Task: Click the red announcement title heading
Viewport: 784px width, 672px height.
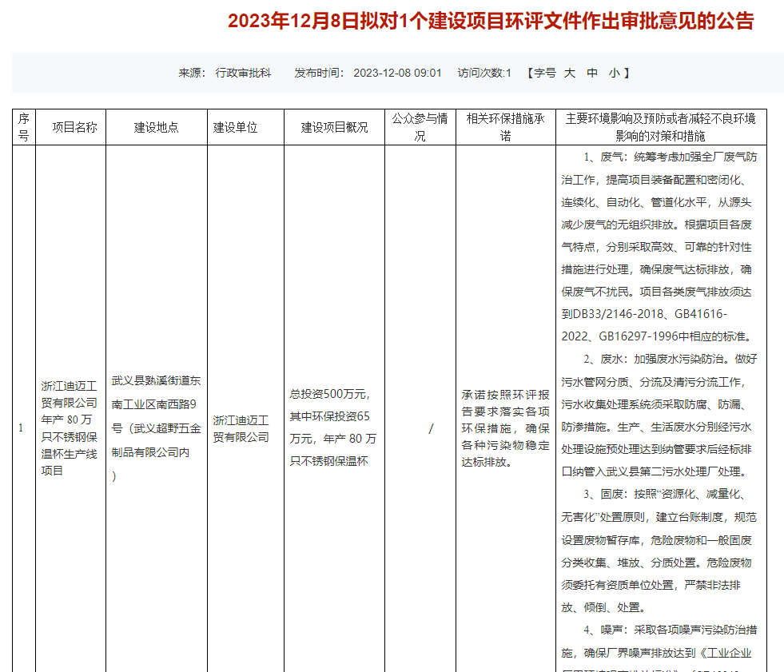Action: click(491, 21)
